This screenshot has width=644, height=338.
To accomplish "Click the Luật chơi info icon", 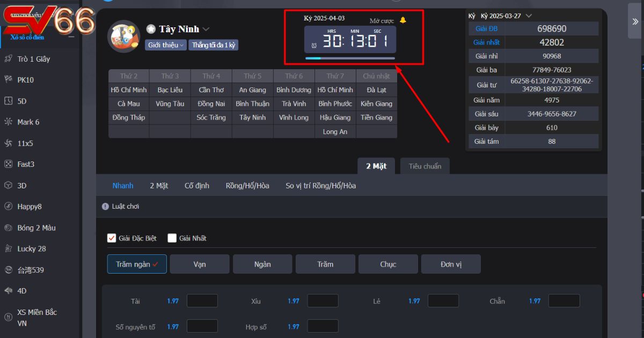I will [x=105, y=207].
